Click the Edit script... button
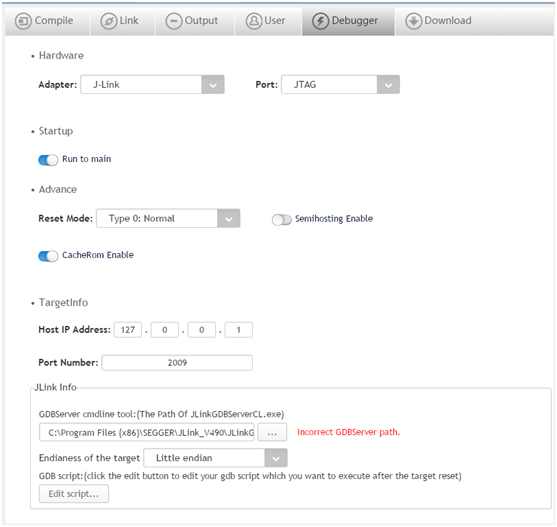This screenshot has height=527, width=557. [x=74, y=494]
